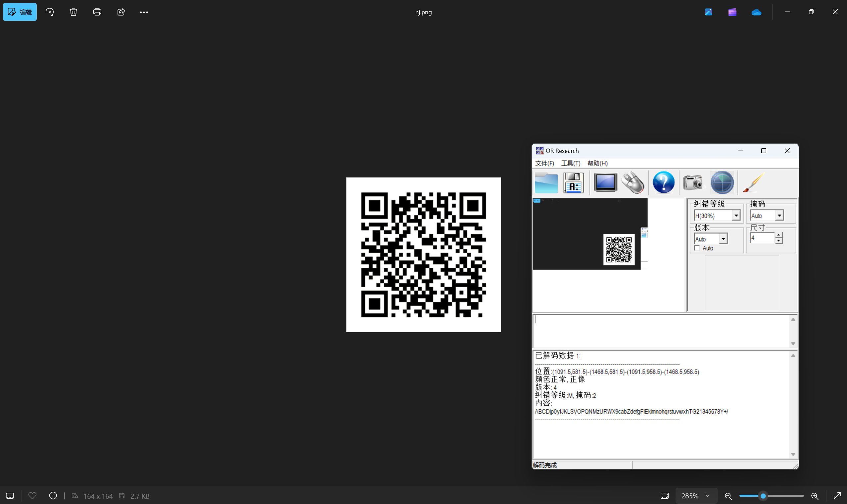The width and height of the screenshot is (847, 504).
Task: Click the floppy disk save icon
Action: coord(574,183)
